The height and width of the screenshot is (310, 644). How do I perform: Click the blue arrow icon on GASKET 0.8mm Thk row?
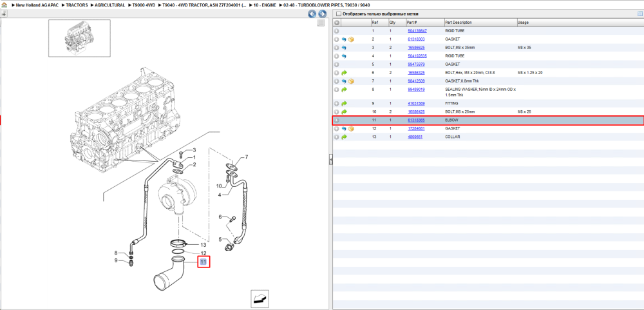344,81
